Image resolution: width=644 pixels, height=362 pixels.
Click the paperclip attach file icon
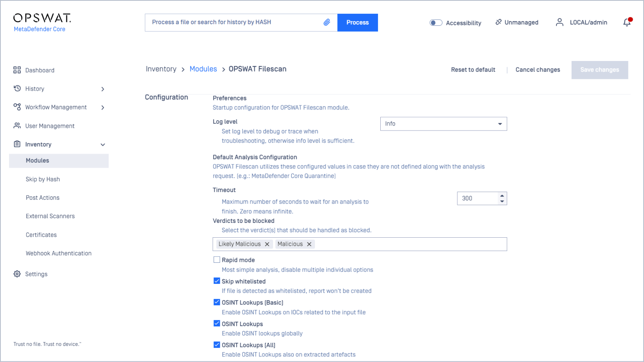pyautogui.click(x=327, y=22)
